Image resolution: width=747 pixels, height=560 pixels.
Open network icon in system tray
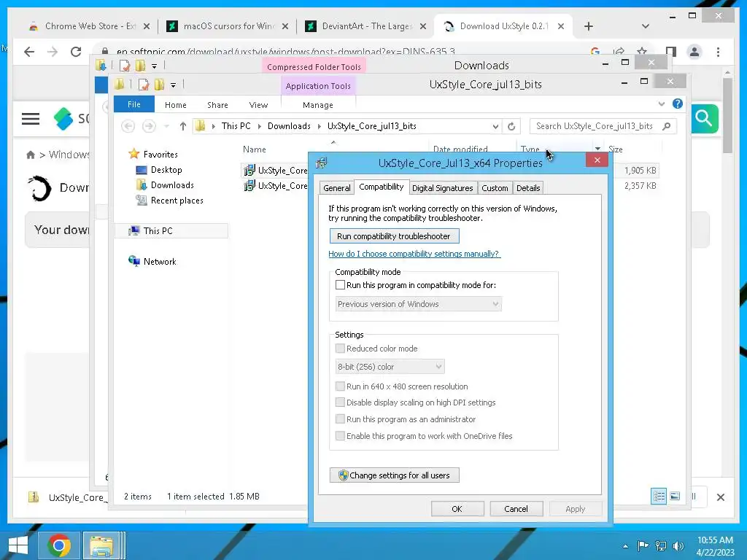(661, 545)
